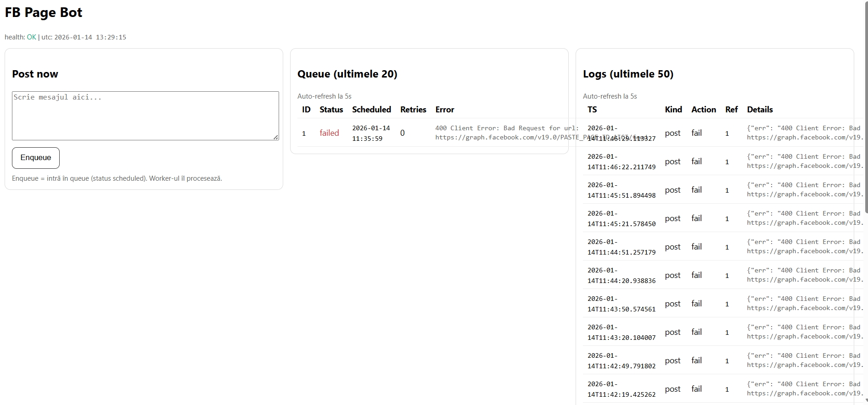Click the page vertical scrollbar thumb
The width and height of the screenshot is (868, 405).
(866, 105)
